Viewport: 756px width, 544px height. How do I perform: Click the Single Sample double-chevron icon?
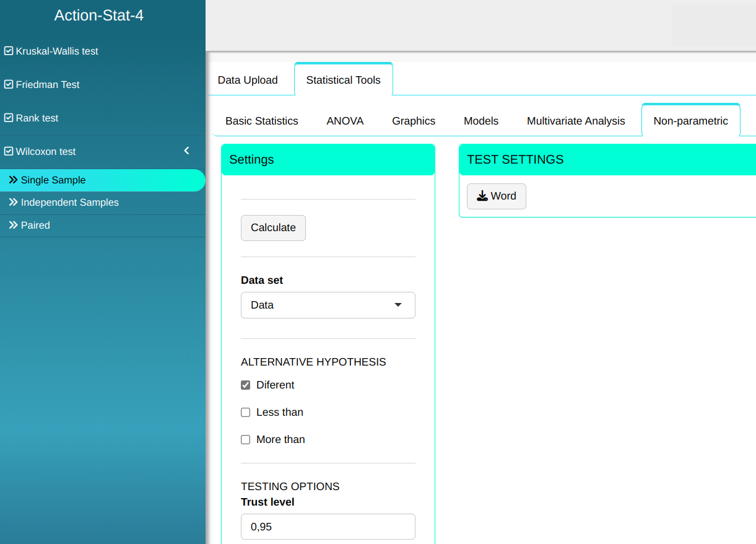coord(13,180)
